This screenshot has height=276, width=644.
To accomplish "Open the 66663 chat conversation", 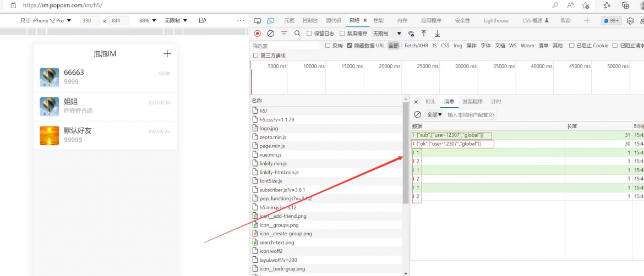I will click(105, 77).
